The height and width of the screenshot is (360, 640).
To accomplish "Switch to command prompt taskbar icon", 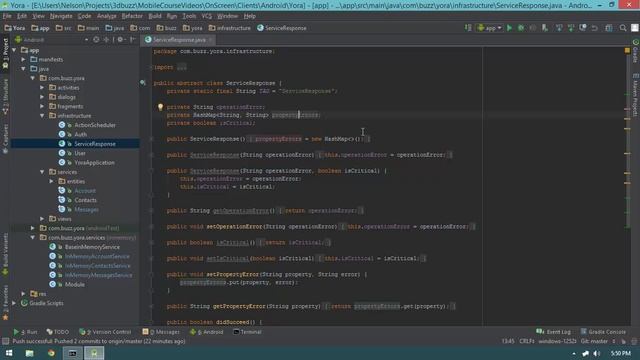I will click(73, 353).
